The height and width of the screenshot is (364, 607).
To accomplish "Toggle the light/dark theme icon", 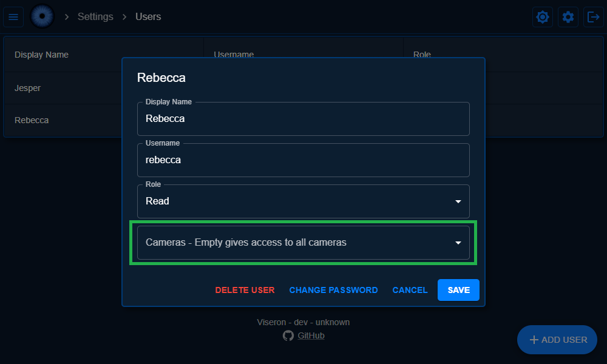I will (543, 17).
